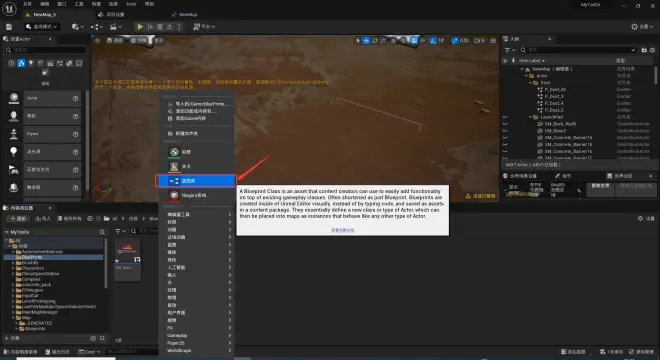Click Save All in Content Browser
The image size is (660, 360).
coord(69,219)
